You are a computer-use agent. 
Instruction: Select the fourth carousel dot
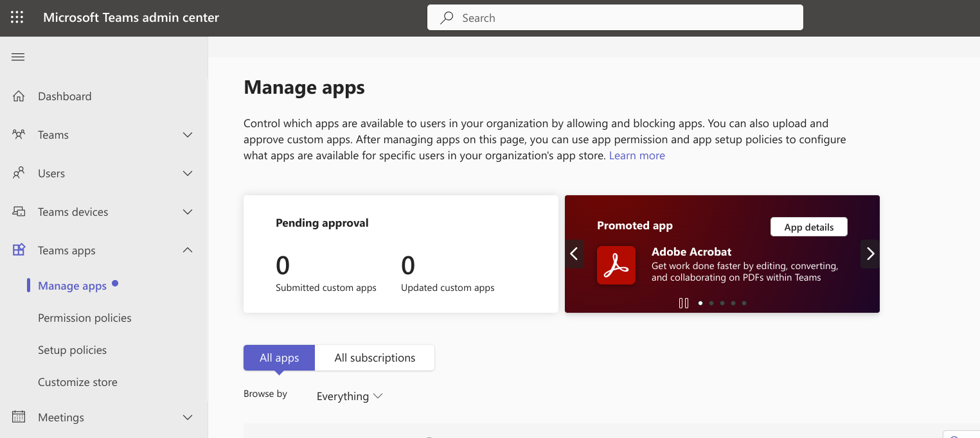click(x=733, y=303)
